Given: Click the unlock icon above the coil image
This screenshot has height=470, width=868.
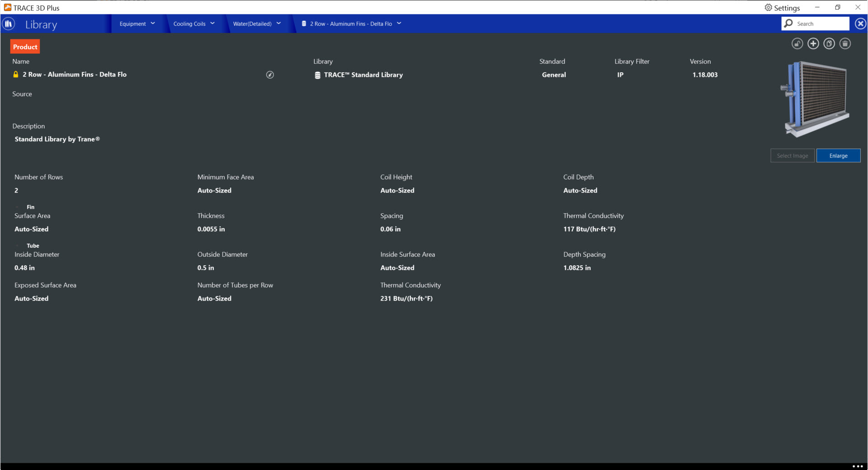Looking at the screenshot, I should pyautogui.click(x=797, y=44).
